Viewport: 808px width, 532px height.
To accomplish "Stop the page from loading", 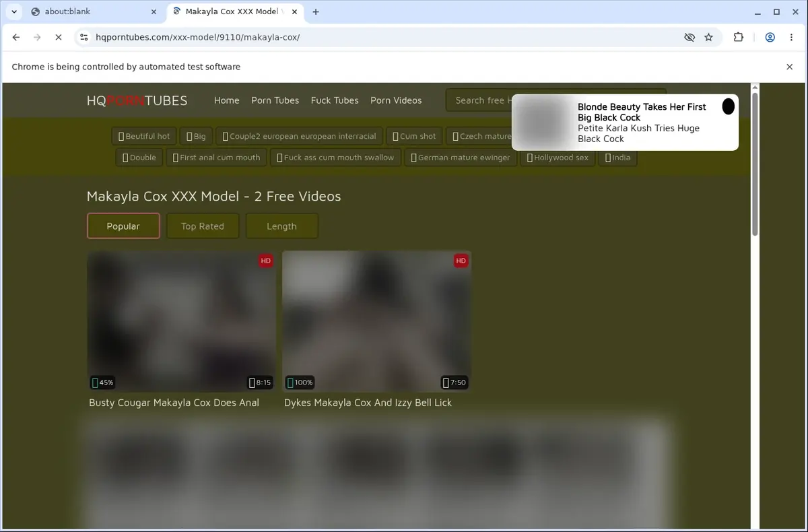I will coord(58,37).
